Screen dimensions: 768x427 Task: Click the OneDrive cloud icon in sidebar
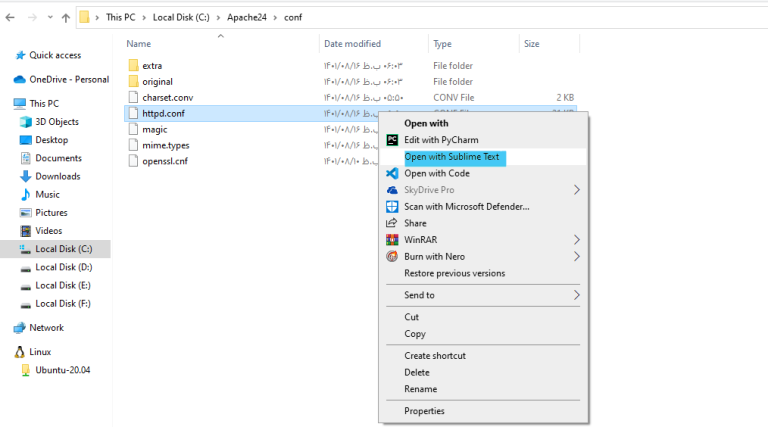pyautogui.click(x=20, y=79)
